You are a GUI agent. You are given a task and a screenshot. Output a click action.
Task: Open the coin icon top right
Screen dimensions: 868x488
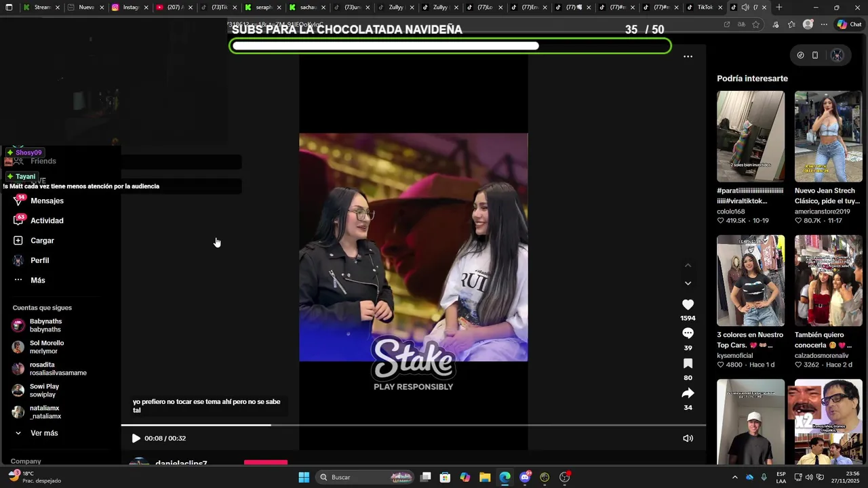[x=800, y=56]
